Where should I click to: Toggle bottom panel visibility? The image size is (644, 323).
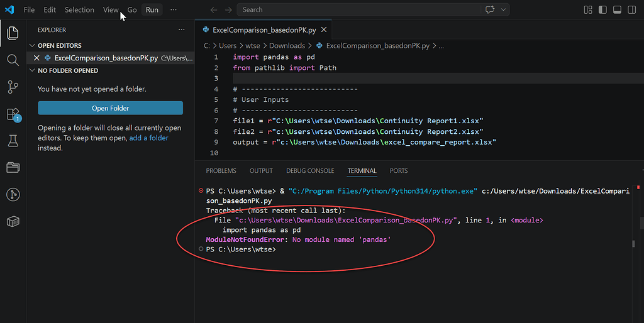pos(617,10)
